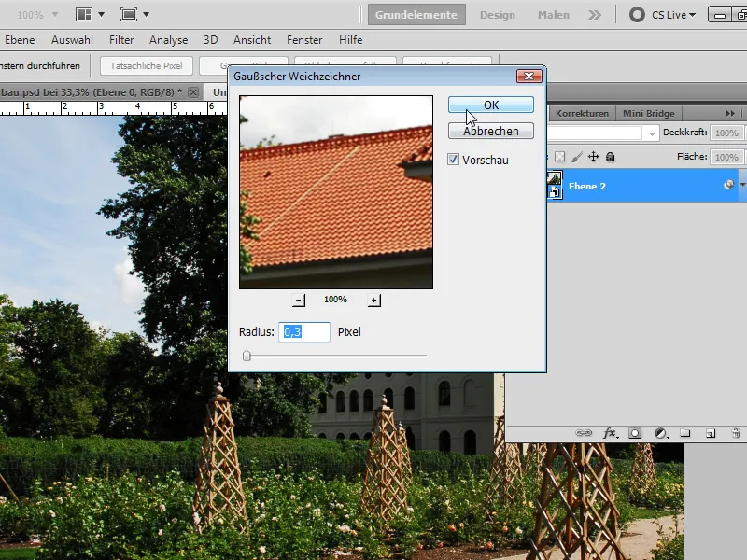
Task: Click the roof preview image in dialog
Action: pos(336,192)
